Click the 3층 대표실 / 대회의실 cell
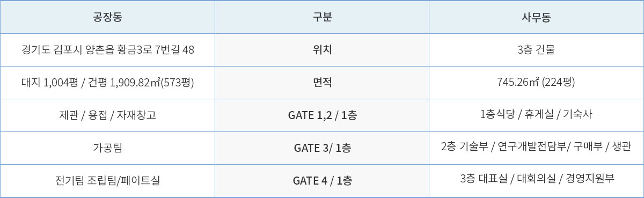Image resolution: width=644 pixels, height=198 pixels. tap(537, 180)
